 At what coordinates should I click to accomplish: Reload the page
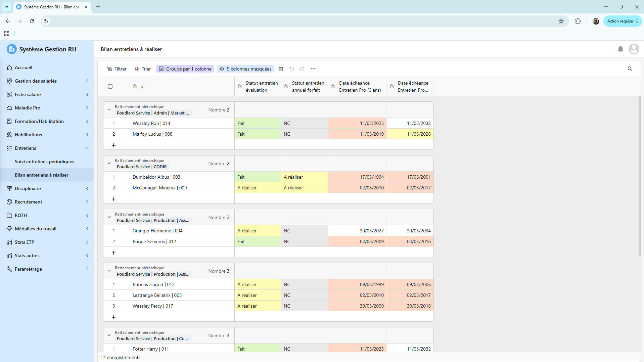pyautogui.click(x=32, y=21)
